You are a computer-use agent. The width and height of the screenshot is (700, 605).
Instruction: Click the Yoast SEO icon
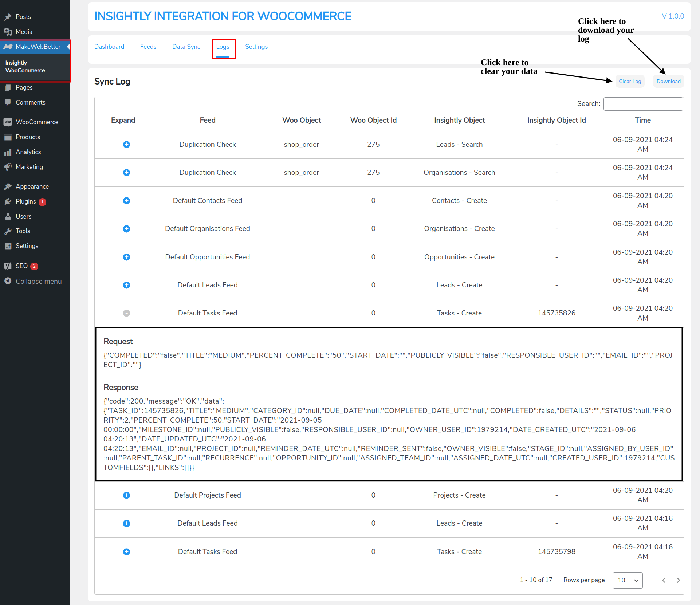pyautogui.click(x=8, y=266)
